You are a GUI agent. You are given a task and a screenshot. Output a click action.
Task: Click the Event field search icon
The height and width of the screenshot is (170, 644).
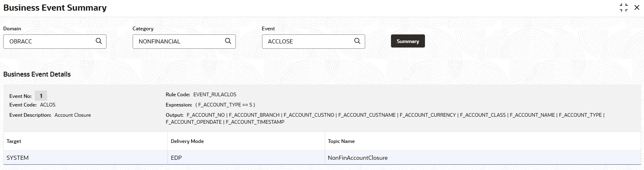[357, 41]
